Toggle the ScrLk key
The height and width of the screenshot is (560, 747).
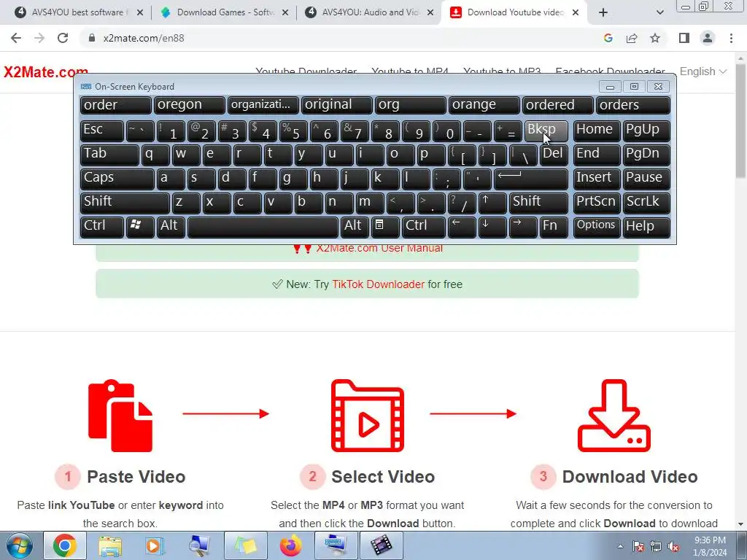pyautogui.click(x=646, y=203)
